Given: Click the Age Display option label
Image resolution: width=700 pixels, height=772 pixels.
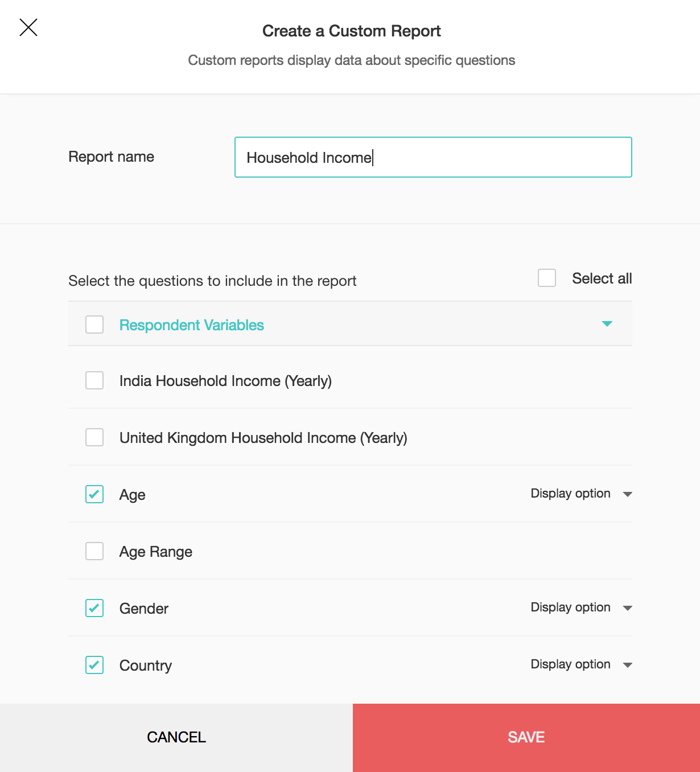Looking at the screenshot, I should [570, 494].
